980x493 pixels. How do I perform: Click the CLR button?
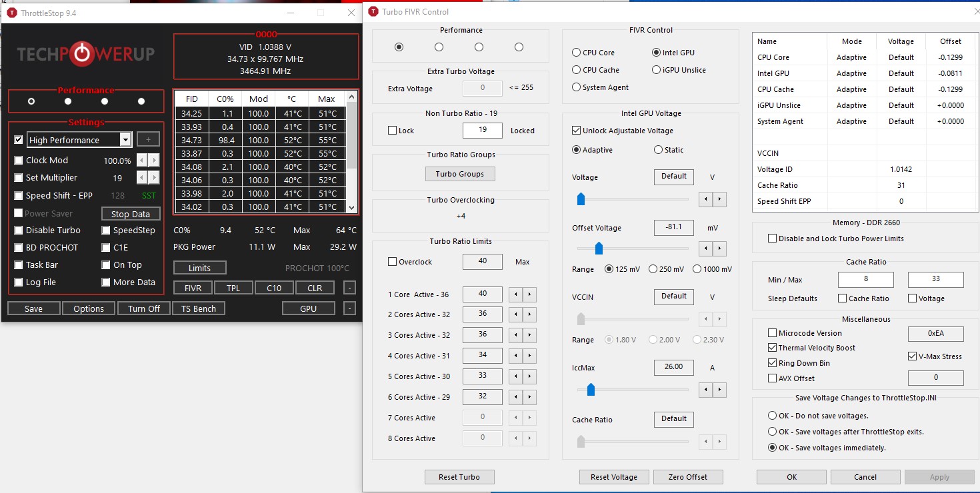pyautogui.click(x=315, y=288)
